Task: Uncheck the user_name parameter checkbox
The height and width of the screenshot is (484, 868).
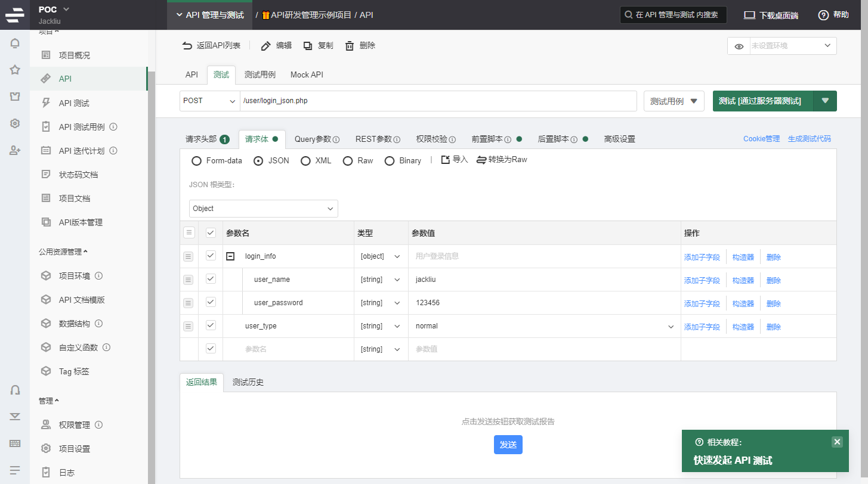Action: pos(211,279)
